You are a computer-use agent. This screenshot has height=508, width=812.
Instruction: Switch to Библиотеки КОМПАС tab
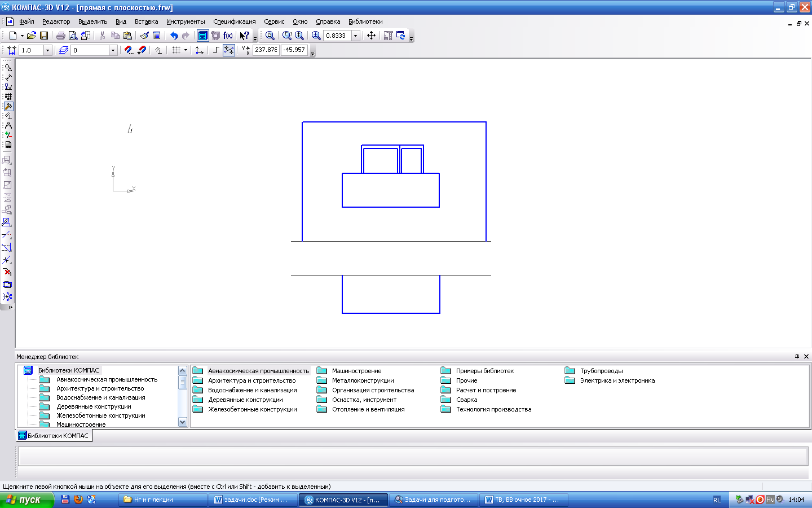(x=54, y=436)
